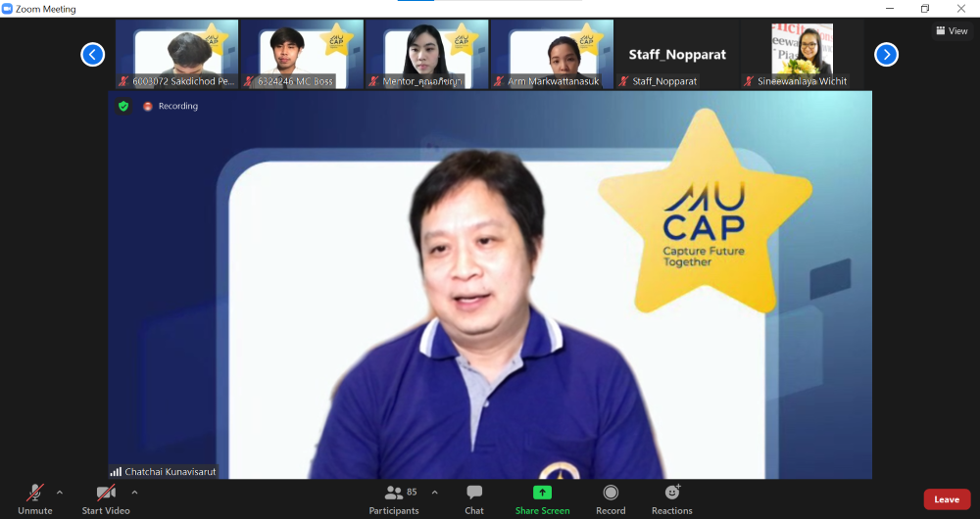Click the green encryption shield icon
This screenshot has height=519, width=980.
pos(123,106)
